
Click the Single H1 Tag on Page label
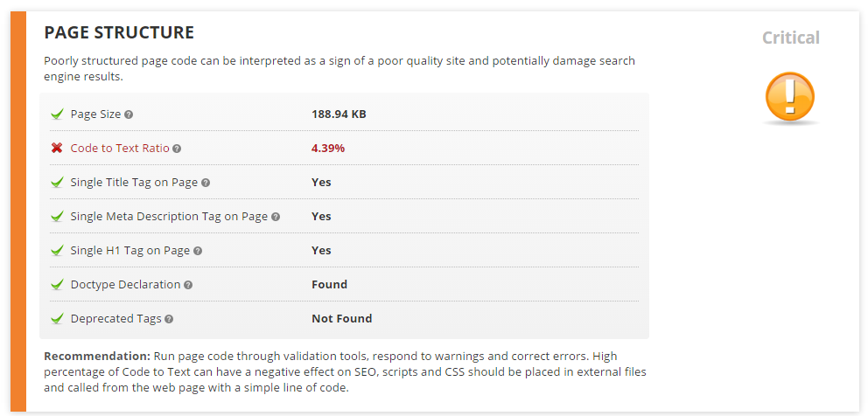coord(129,251)
